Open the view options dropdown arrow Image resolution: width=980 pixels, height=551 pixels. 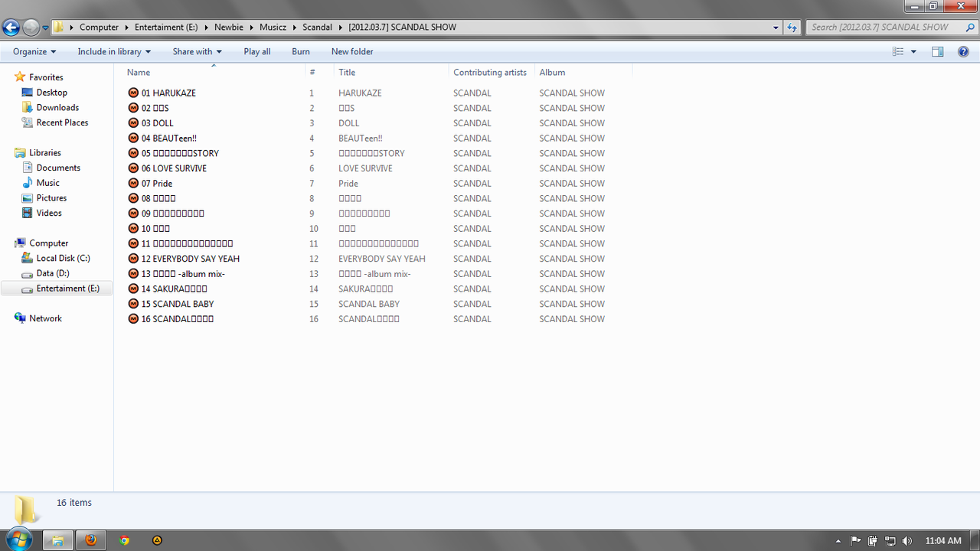point(913,51)
